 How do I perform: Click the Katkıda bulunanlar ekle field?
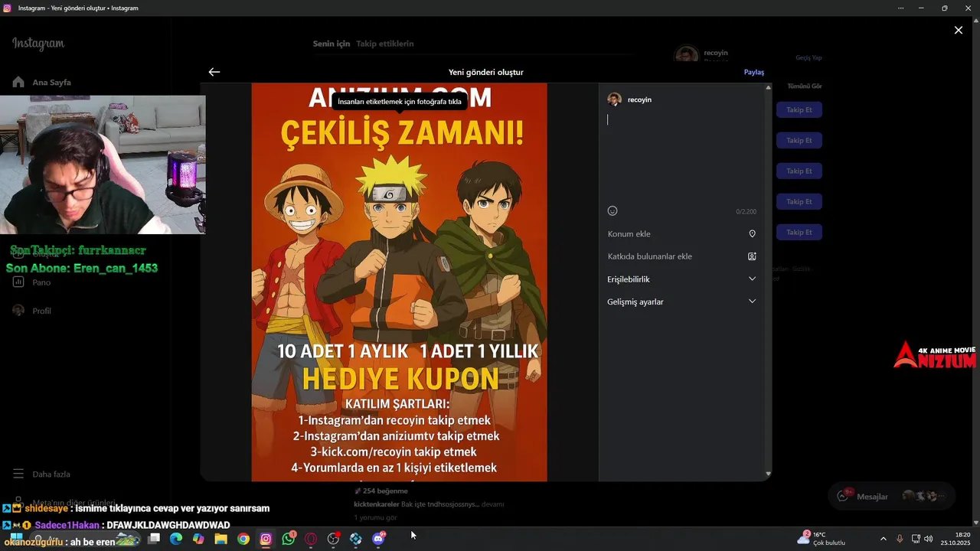(681, 256)
